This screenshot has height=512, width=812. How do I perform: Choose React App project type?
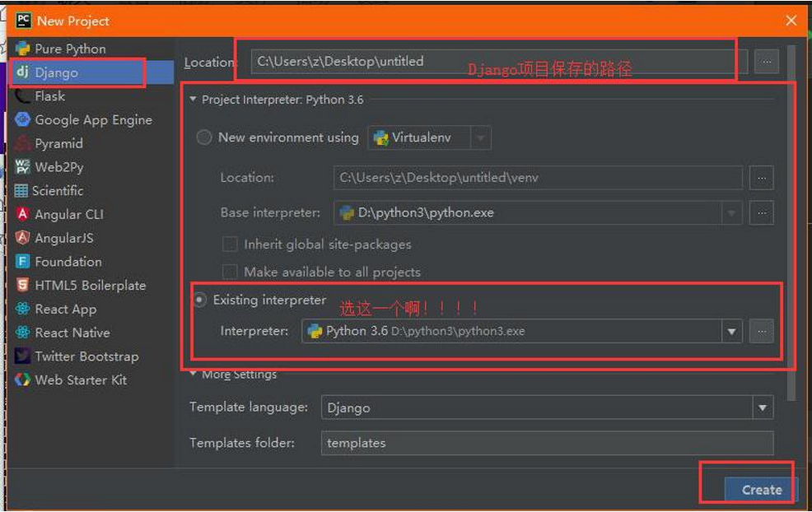click(x=66, y=309)
